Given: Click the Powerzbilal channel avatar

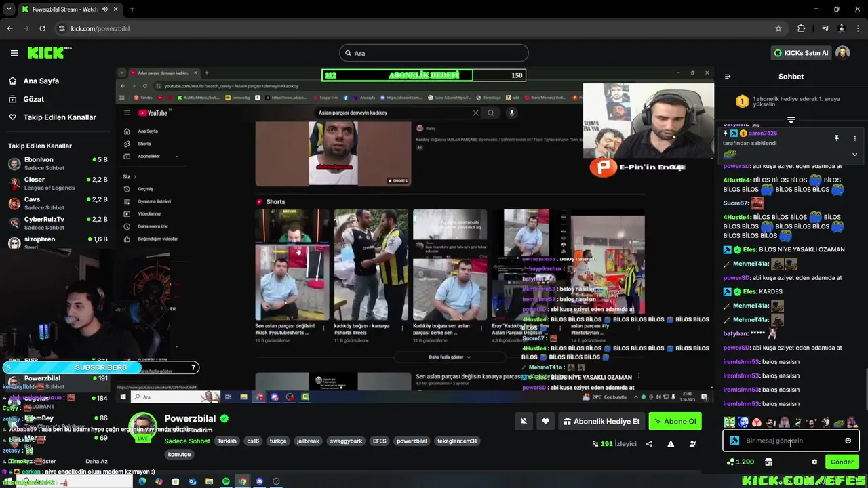Looking at the screenshot, I should 142,427.
